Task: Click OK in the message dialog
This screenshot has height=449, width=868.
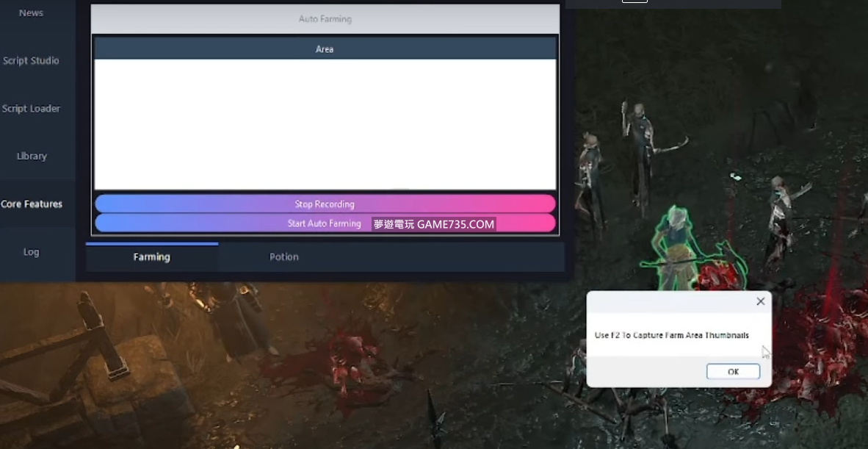Action: click(733, 372)
